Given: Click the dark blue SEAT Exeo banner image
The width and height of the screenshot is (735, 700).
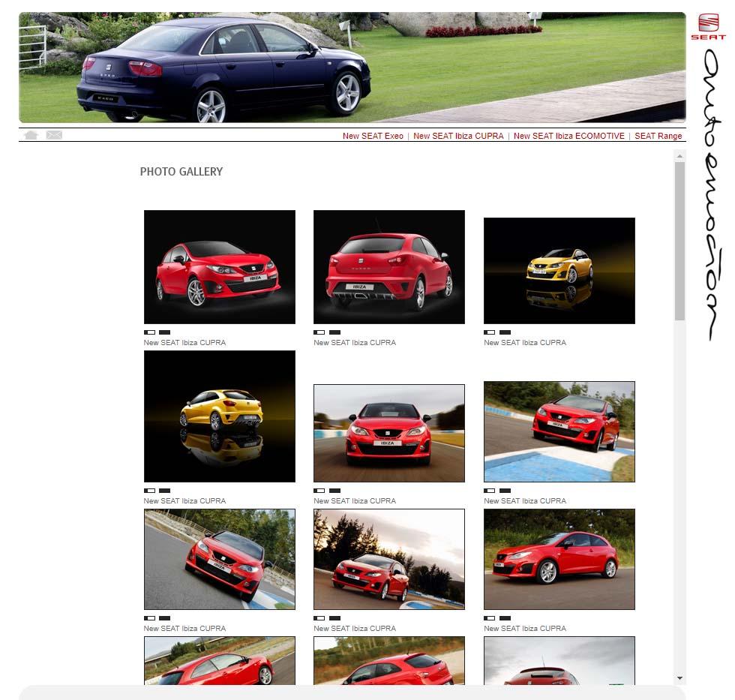Looking at the screenshot, I should 352,68.
